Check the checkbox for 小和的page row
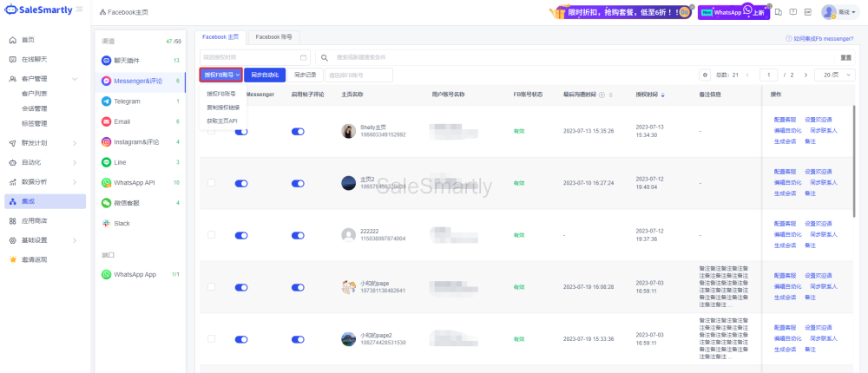The image size is (868, 373). tap(211, 285)
